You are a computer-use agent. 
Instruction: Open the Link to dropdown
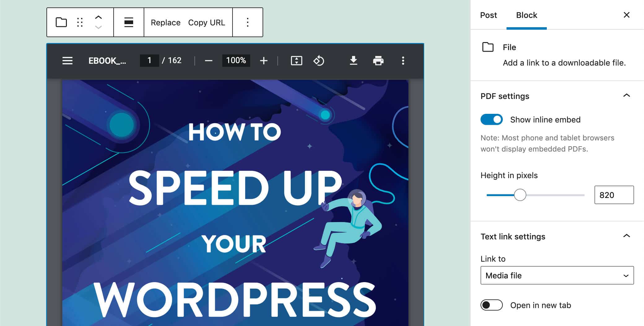tap(557, 276)
